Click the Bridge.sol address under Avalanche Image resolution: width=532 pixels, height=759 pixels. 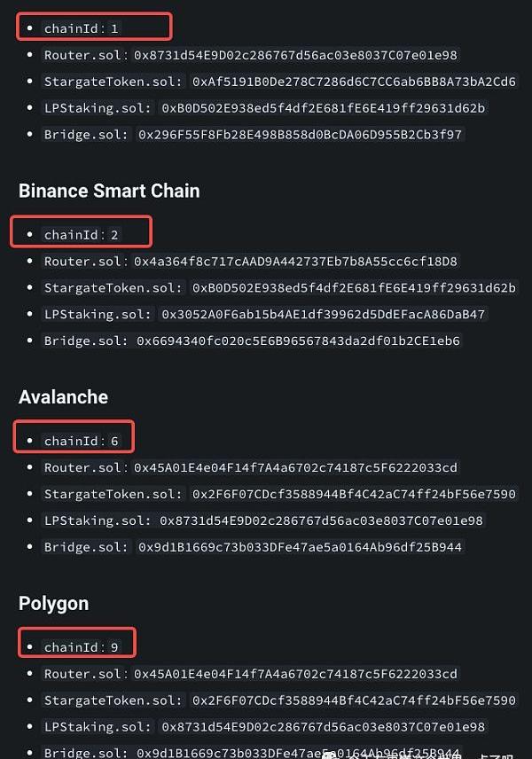tap(300, 547)
